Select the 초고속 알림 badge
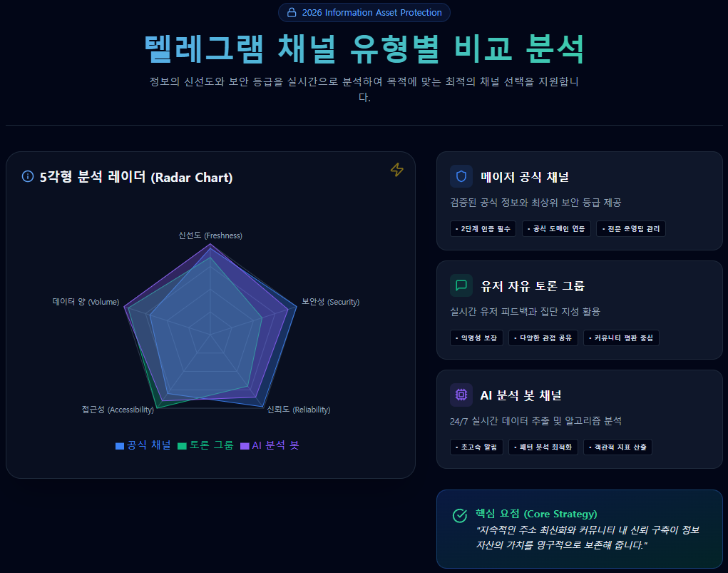Image resolution: width=728 pixels, height=573 pixels. pyautogui.click(x=476, y=447)
